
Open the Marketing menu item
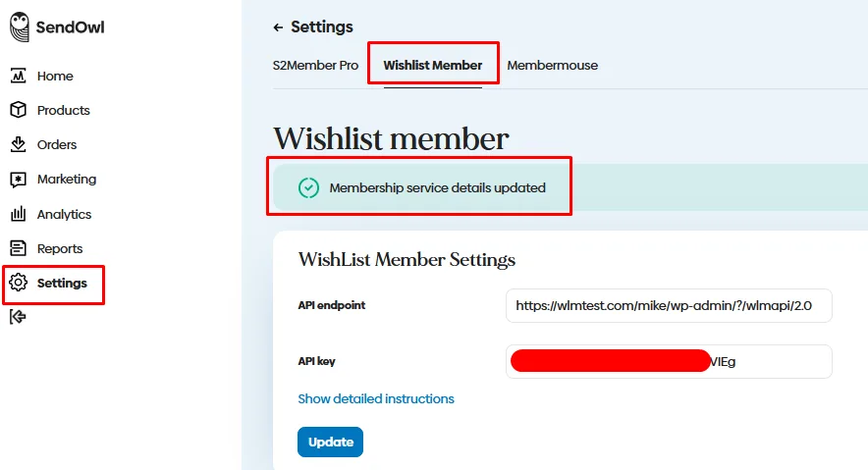67,180
